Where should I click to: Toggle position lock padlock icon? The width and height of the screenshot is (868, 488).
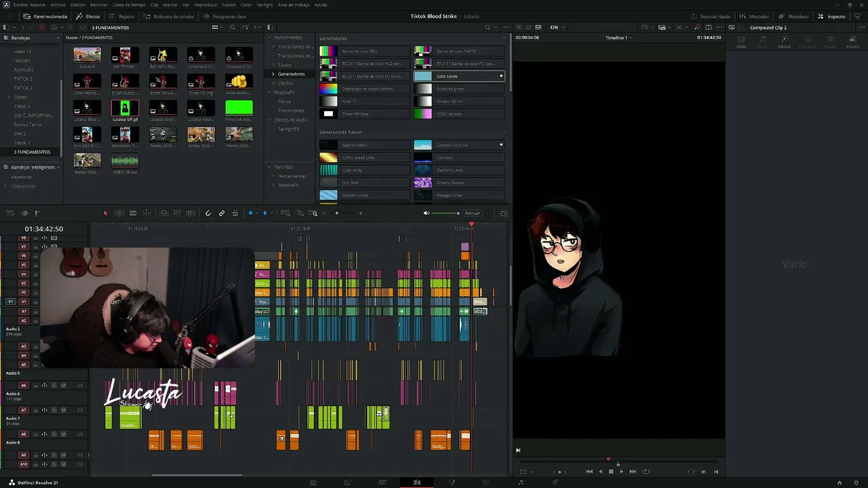tap(235, 213)
